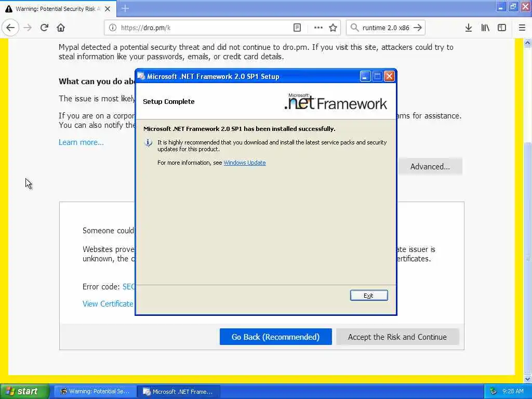Click the information icon in setup dialog
Image resolution: width=532 pixels, height=399 pixels.
(x=148, y=143)
